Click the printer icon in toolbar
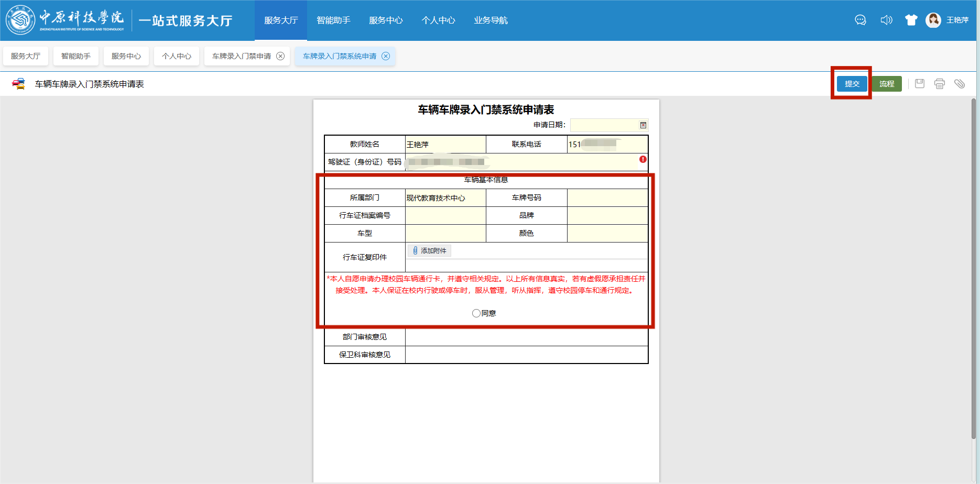 (x=939, y=84)
